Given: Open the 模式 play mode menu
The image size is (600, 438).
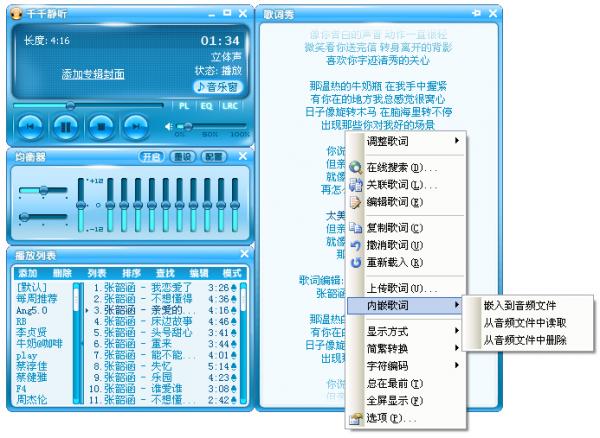Looking at the screenshot, I should [232, 273].
